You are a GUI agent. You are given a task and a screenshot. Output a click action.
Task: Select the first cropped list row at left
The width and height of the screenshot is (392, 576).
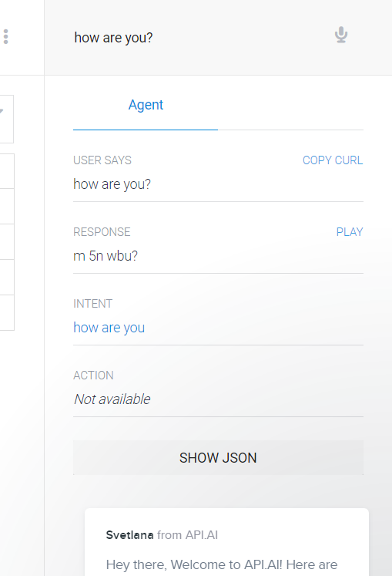tap(7, 171)
